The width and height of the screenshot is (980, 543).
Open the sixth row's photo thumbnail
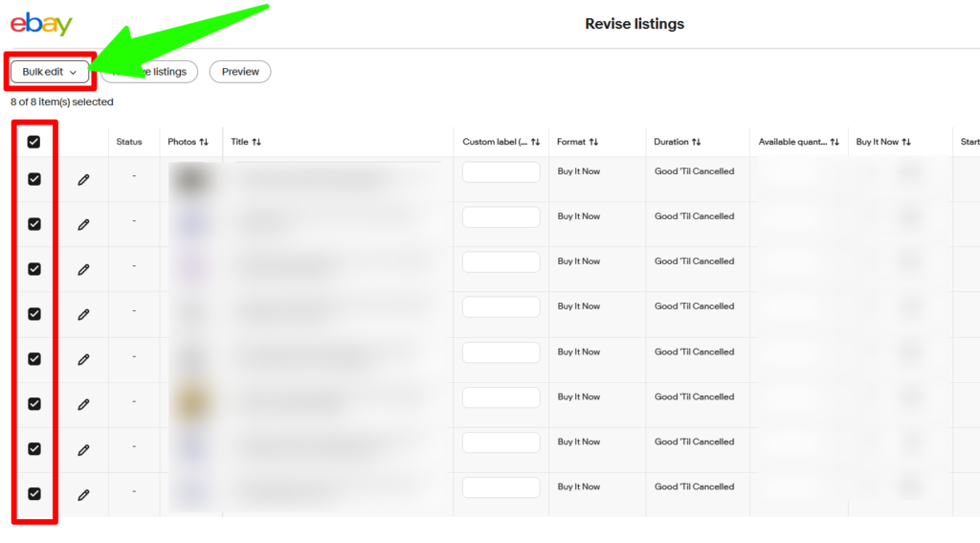point(190,403)
